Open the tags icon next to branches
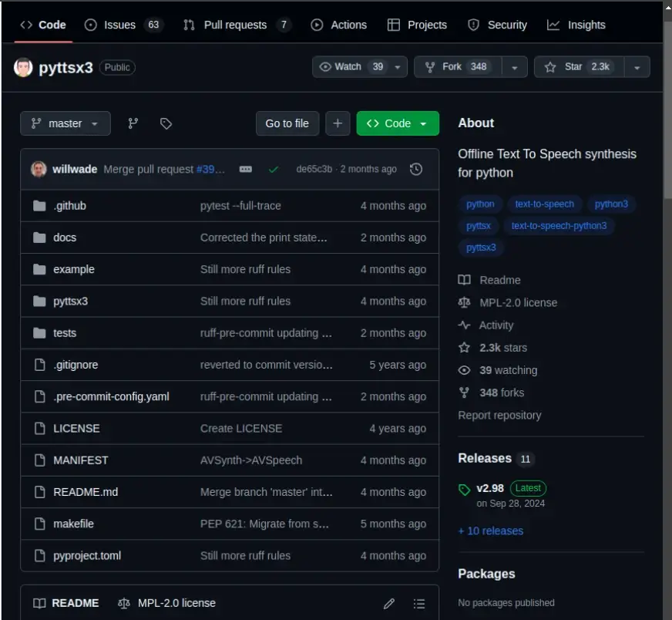Image resolution: width=672 pixels, height=620 pixels. point(166,123)
